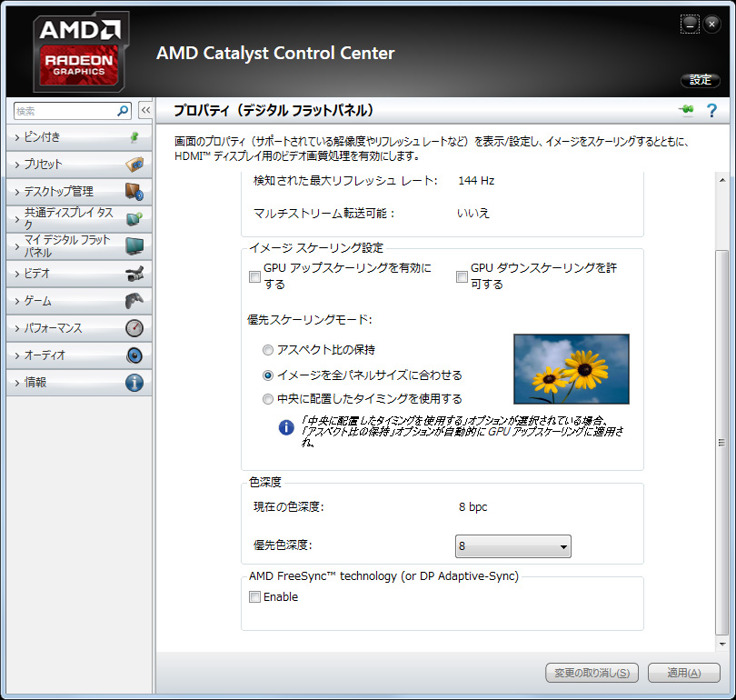736x700 pixels.
Task: Click the ビデオ camcorder icon
Action: [134, 274]
